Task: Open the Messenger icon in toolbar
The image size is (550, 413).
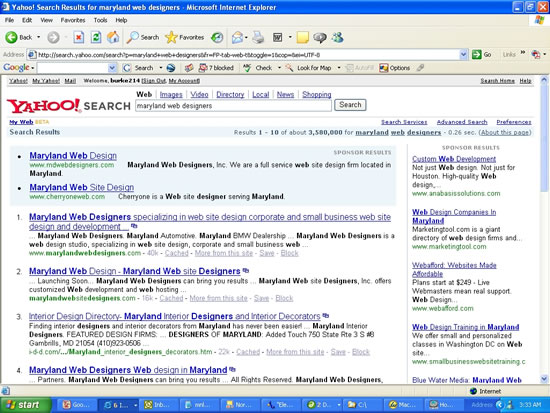Action: coord(338,37)
